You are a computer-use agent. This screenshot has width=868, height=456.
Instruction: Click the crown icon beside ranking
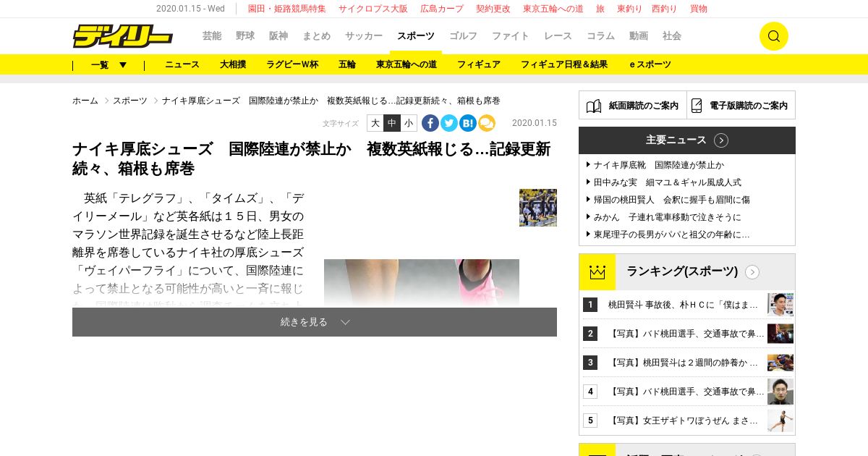(x=597, y=272)
